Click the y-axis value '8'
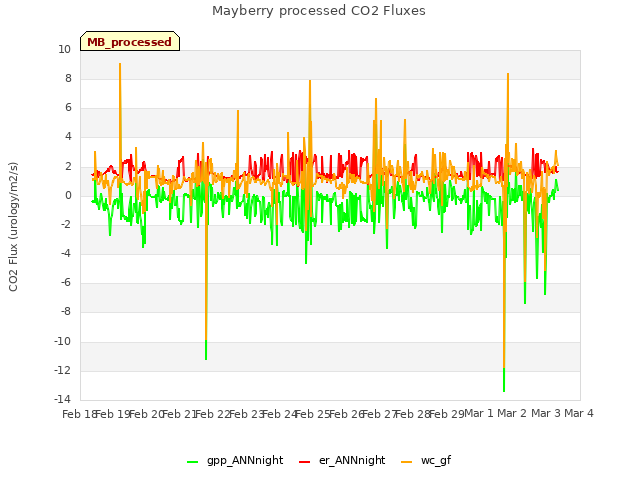Screen dimensions: 640x480 pos(68,78)
